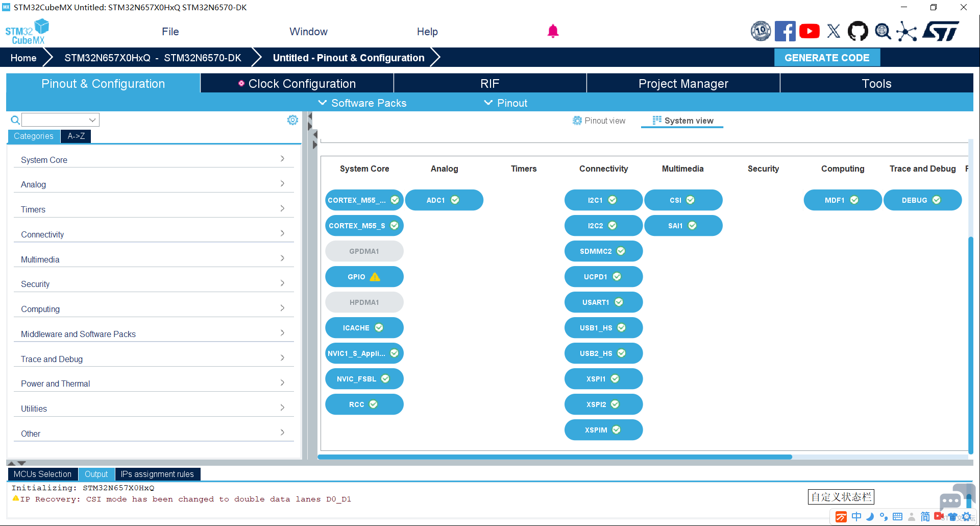Open the UCPD1 block
The width and height of the screenshot is (980, 526).
click(603, 277)
